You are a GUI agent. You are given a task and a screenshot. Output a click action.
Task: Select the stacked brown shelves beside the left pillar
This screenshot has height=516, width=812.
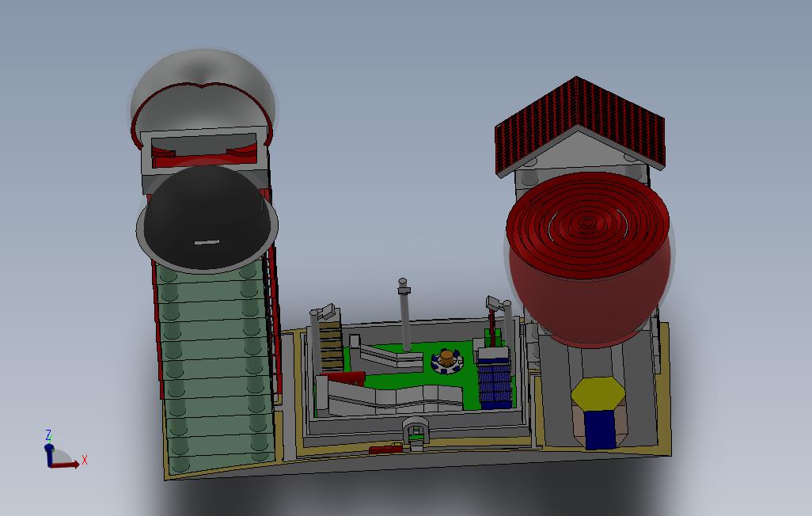click(x=330, y=345)
